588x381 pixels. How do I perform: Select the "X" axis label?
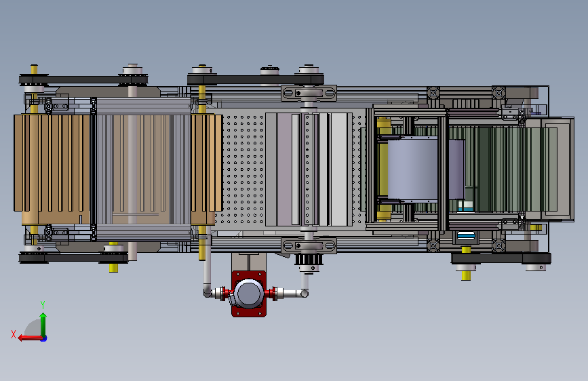coord(14,334)
